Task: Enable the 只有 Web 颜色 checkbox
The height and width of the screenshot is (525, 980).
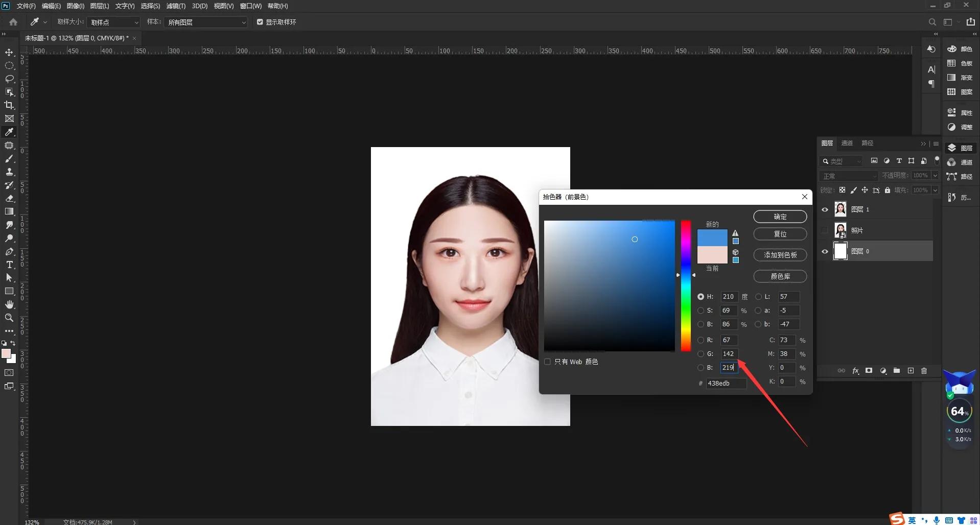Action: click(x=548, y=361)
